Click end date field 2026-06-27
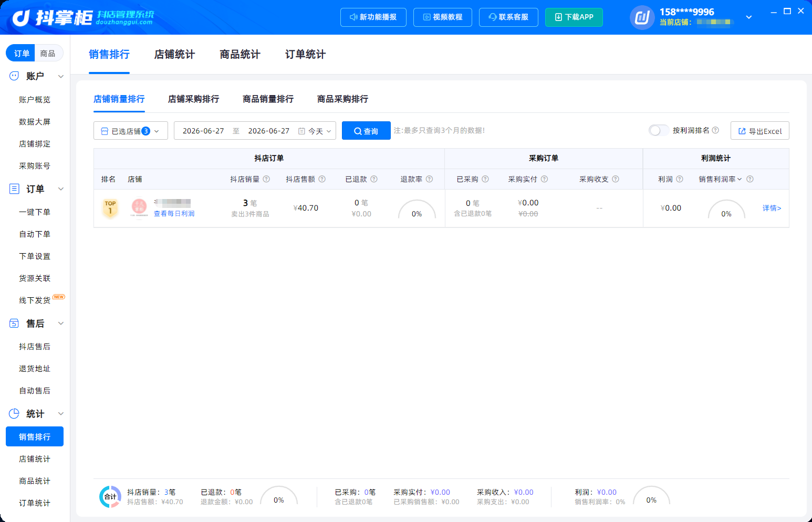Screen dimensions: 812x522 point(269,131)
